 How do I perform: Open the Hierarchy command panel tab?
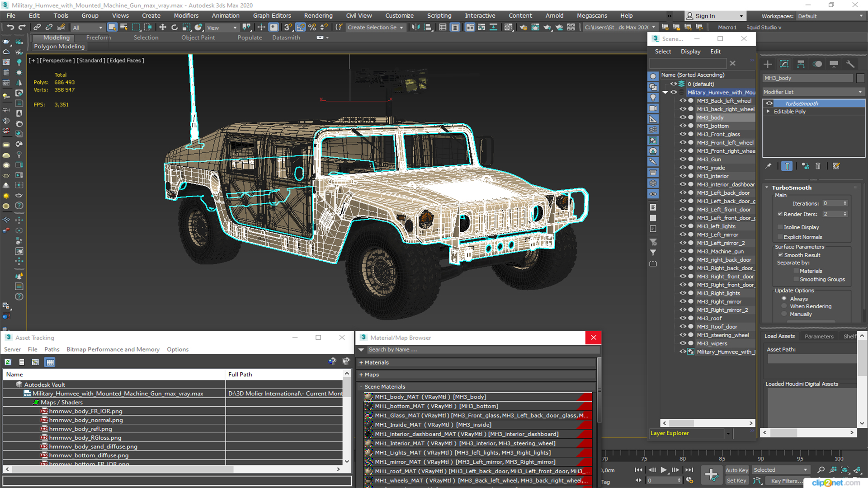(801, 64)
